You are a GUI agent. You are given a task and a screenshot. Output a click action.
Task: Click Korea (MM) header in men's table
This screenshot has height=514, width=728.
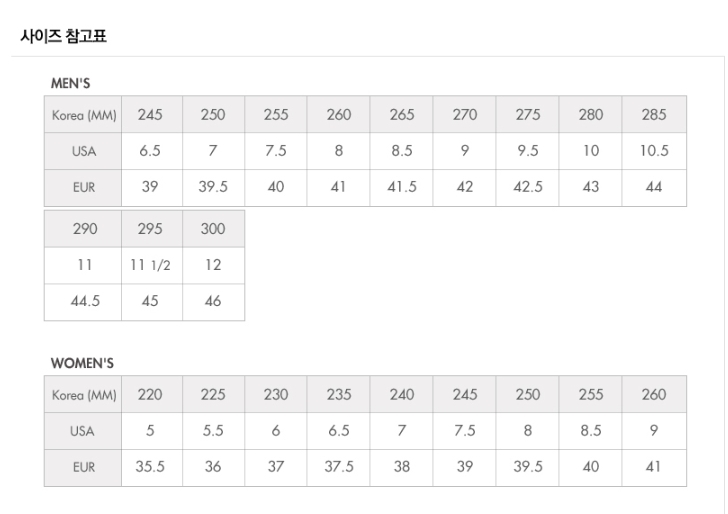[84, 115]
